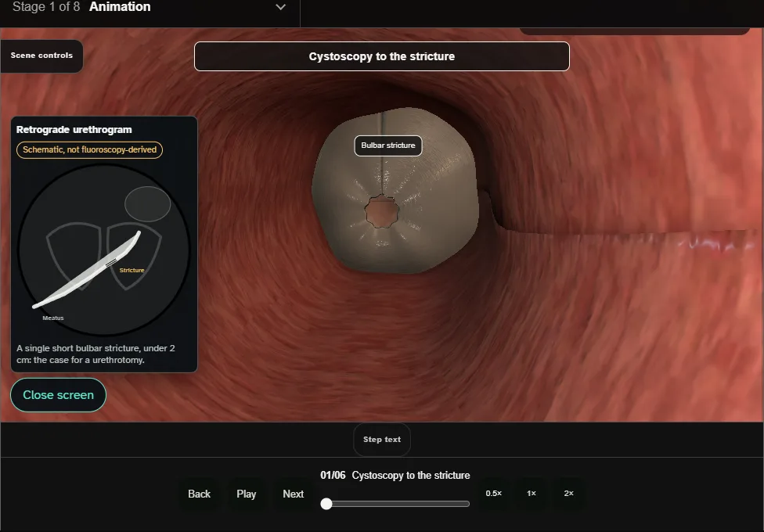Viewport: 764px width, 532px height.
Task: Advance with the Next button
Action: click(294, 494)
